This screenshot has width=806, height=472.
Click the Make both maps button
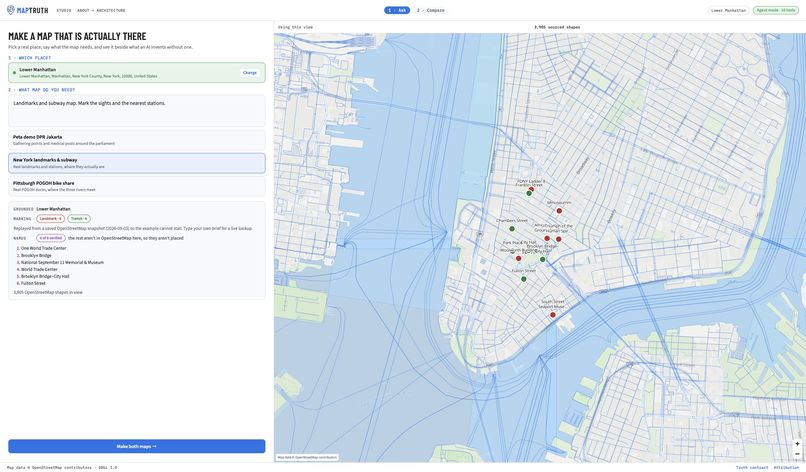pyautogui.click(x=137, y=446)
